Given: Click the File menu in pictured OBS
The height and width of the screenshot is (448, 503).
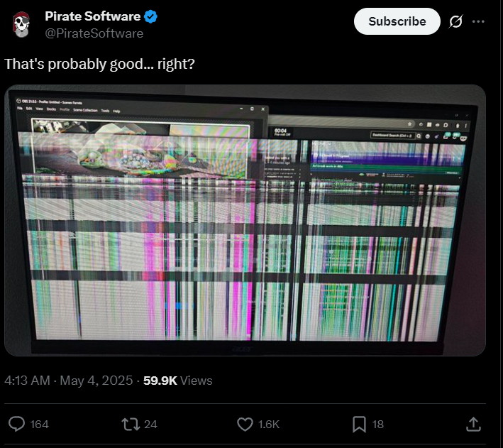Looking at the screenshot, I should [x=20, y=108].
